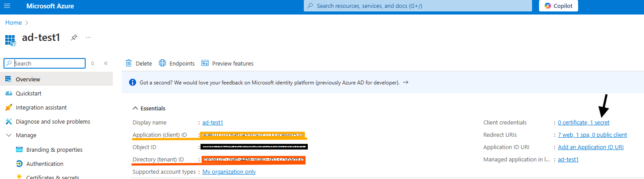Select Quickstart in the left menu
Screen dimensions: 644x179
click(29, 94)
